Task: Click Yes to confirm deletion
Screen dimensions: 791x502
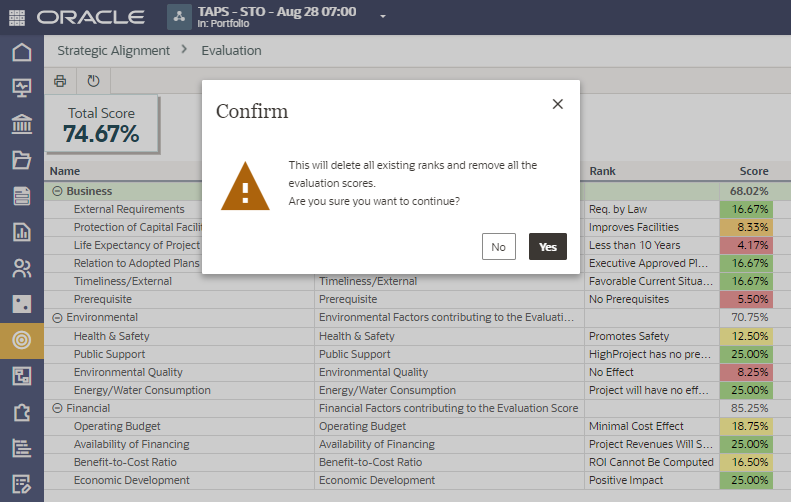Action: click(x=547, y=247)
